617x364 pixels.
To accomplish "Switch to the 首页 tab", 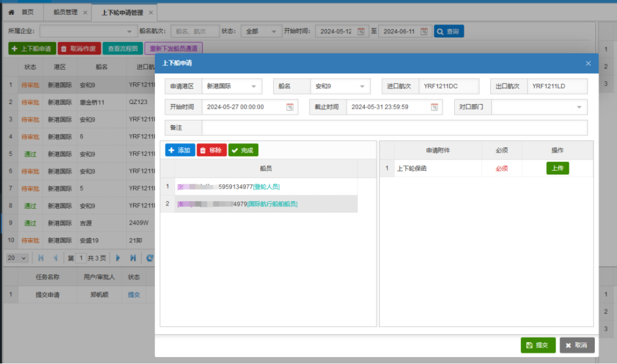I will coord(27,12).
